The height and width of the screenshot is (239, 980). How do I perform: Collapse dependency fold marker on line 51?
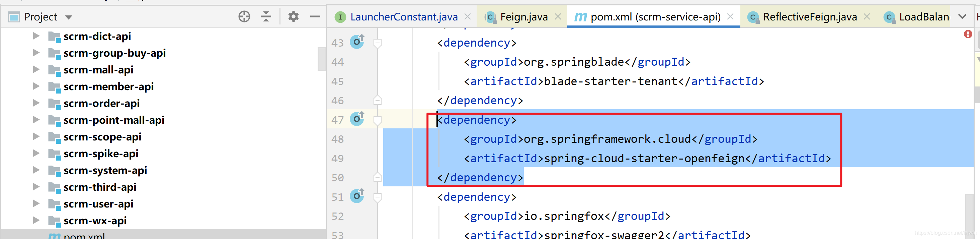[x=378, y=197]
